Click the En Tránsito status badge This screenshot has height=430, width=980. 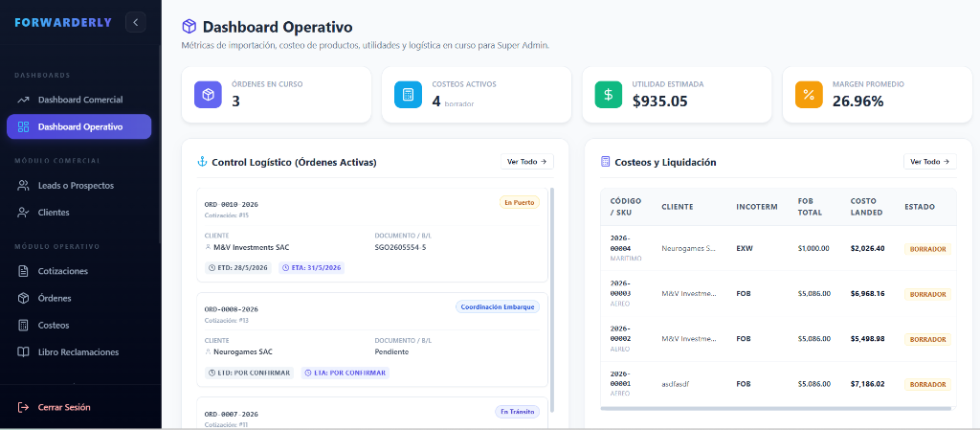(518, 412)
